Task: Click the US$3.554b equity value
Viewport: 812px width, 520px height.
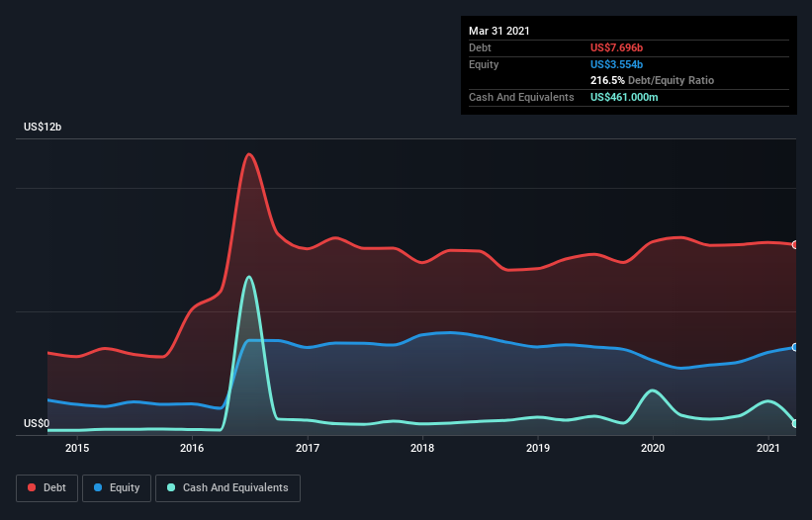Action: [616, 64]
